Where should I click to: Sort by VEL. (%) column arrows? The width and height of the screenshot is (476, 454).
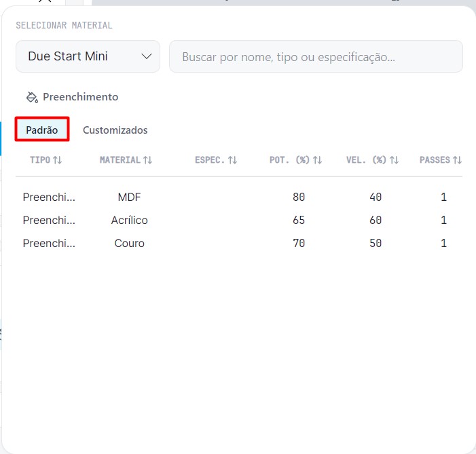[x=394, y=160]
